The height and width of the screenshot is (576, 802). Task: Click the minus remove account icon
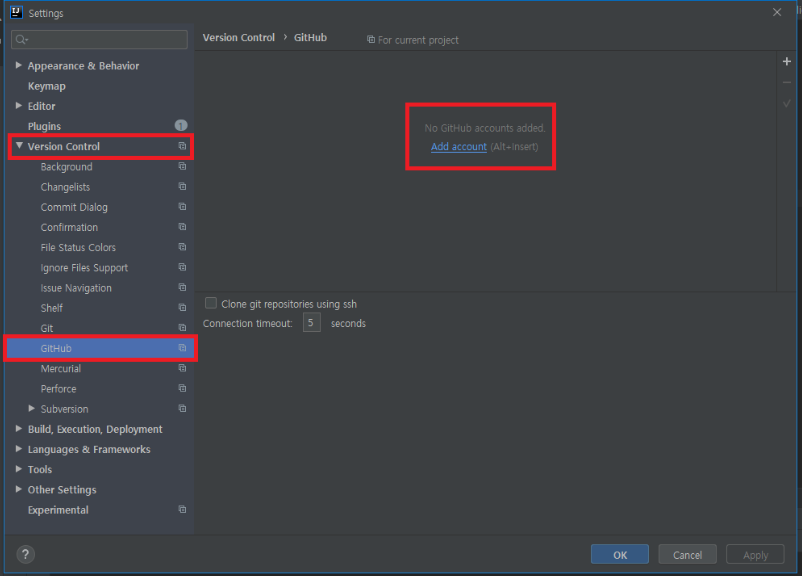(787, 82)
